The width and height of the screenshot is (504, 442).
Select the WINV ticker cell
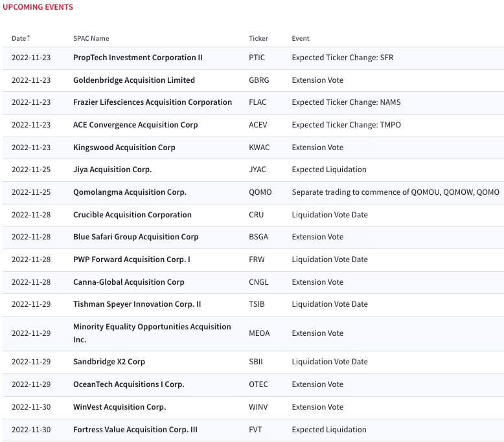click(258, 407)
